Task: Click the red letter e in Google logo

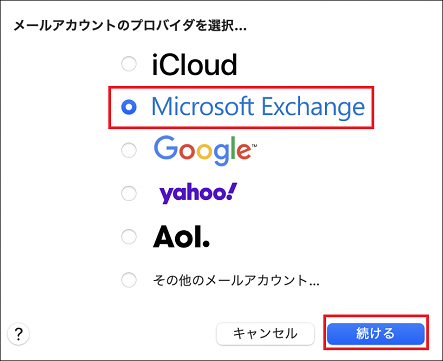Action: pos(244,151)
